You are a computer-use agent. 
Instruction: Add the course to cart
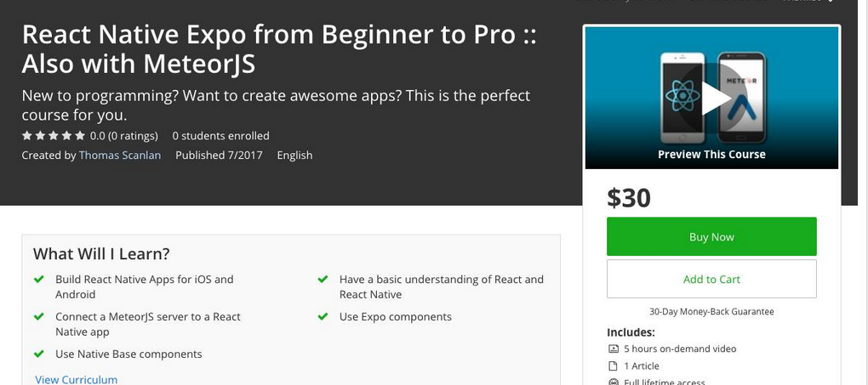tap(711, 279)
